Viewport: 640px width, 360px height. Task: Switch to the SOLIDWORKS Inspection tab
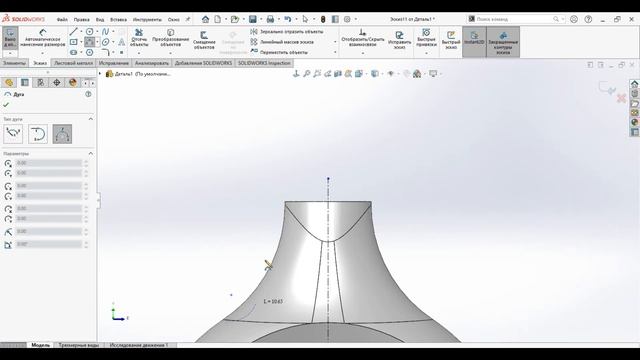[x=264, y=63]
